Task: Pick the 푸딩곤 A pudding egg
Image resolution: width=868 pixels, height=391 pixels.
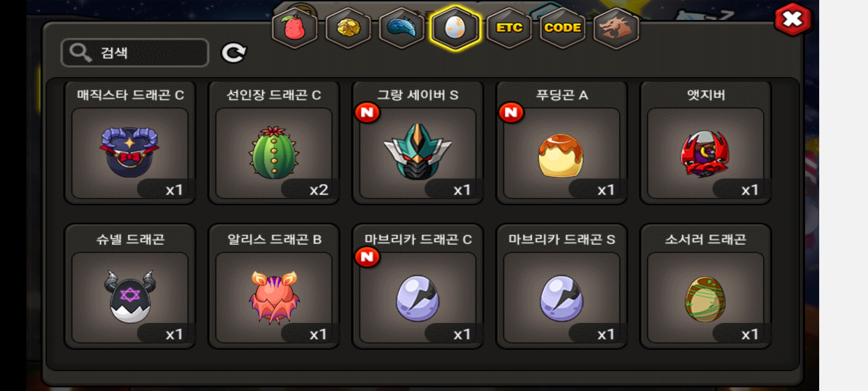Action: pyautogui.click(x=562, y=143)
